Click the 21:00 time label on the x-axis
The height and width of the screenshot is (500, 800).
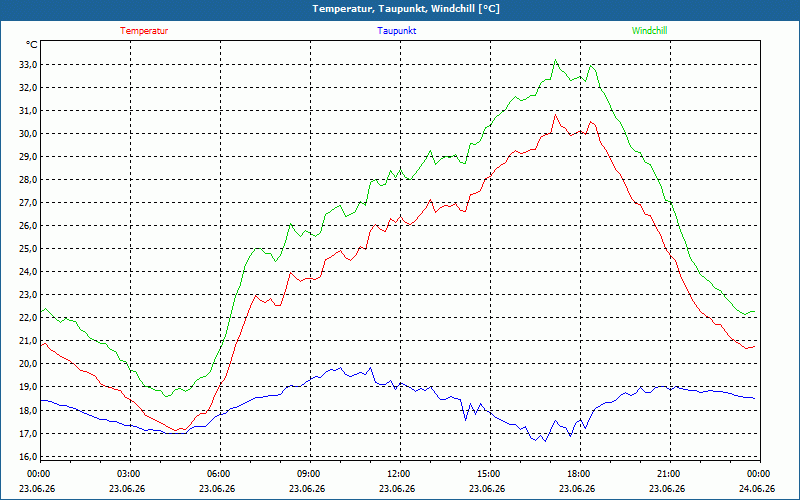pos(667,474)
